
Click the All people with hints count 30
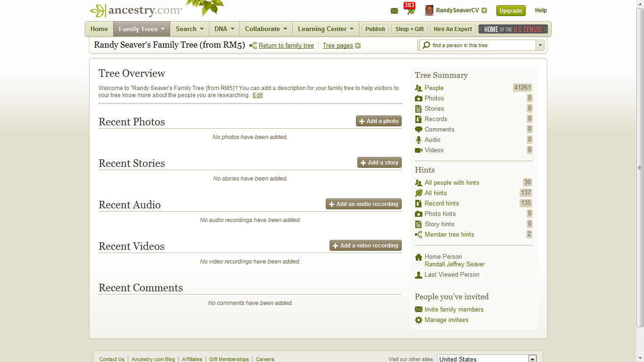[527, 182]
